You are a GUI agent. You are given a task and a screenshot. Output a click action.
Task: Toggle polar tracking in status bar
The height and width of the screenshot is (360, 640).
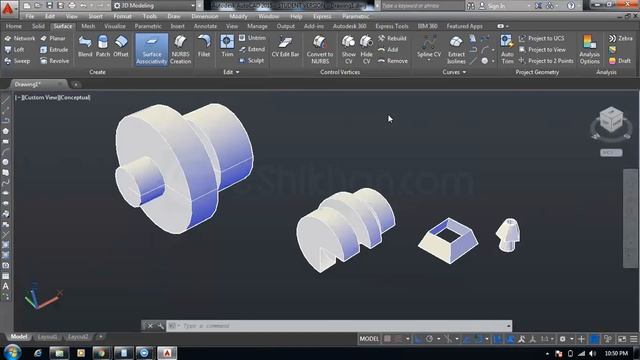coord(429,339)
